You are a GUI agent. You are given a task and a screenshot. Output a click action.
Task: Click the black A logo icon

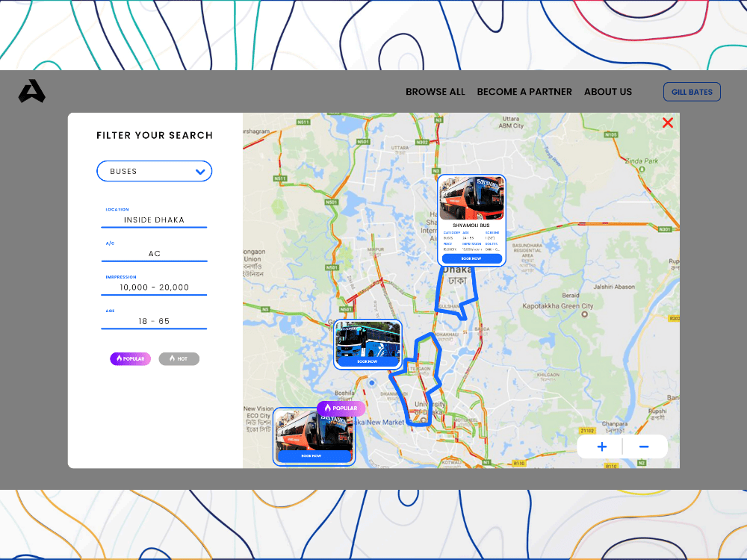[x=32, y=91]
